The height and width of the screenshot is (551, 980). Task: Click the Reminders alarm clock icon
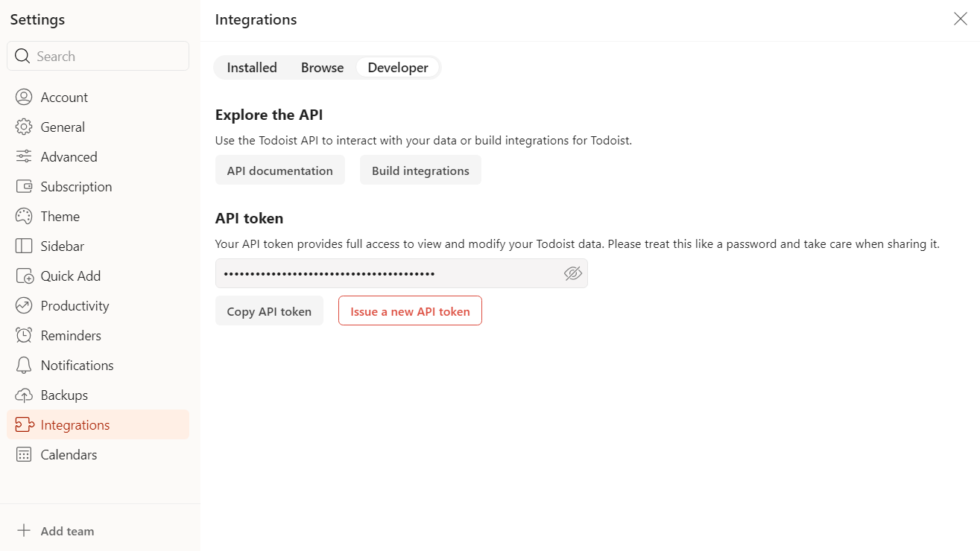click(22, 335)
